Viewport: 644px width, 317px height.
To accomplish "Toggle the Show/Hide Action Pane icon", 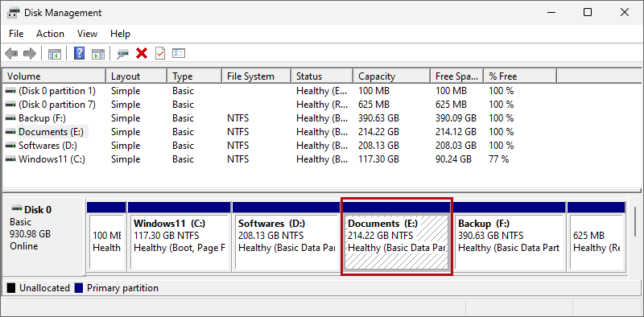I will click(98, 53).
